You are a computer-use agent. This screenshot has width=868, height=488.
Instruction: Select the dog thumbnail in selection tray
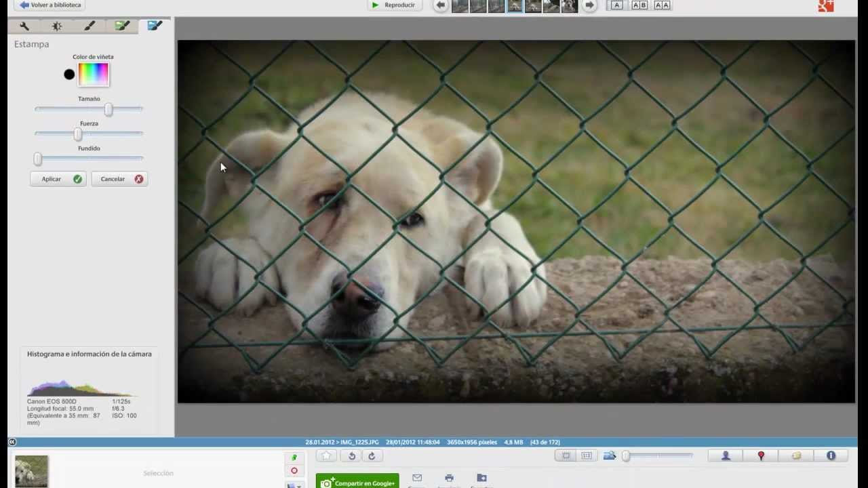pos(31,471)
